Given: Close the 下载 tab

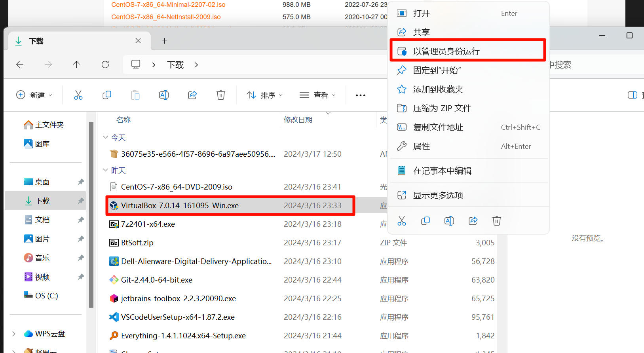Looking at the screenshot, I should point(138,40).
